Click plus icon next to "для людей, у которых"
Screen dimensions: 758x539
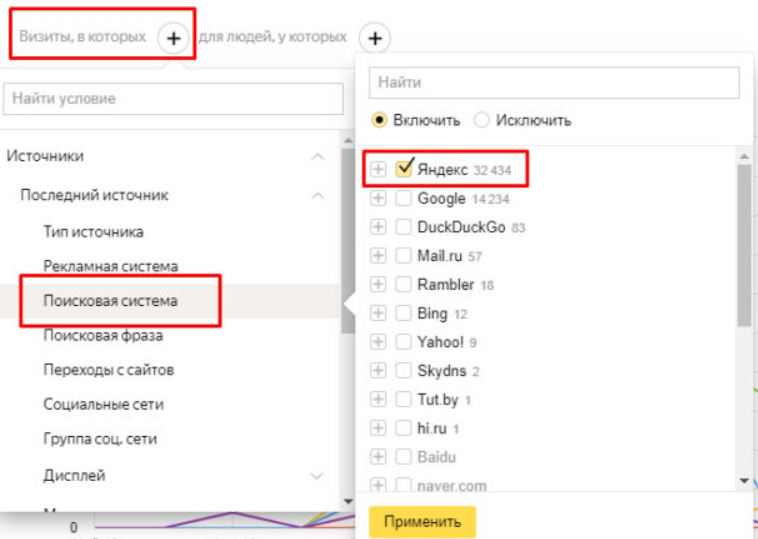[374, 38]
